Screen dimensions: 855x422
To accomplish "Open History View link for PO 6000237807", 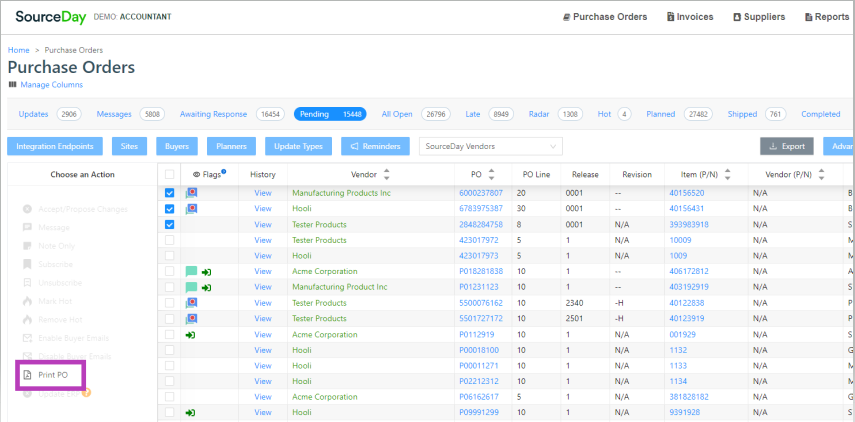I will click(x=263, y=193).
